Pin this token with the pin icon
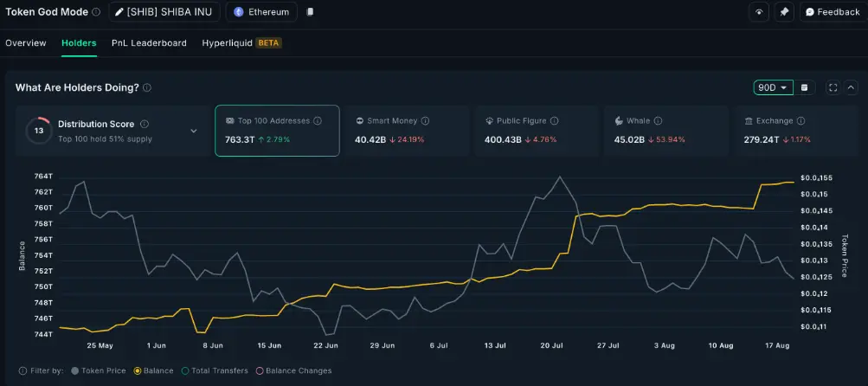Image resolution: width=868 pixels, height=386 pixels. pos(784,11)
